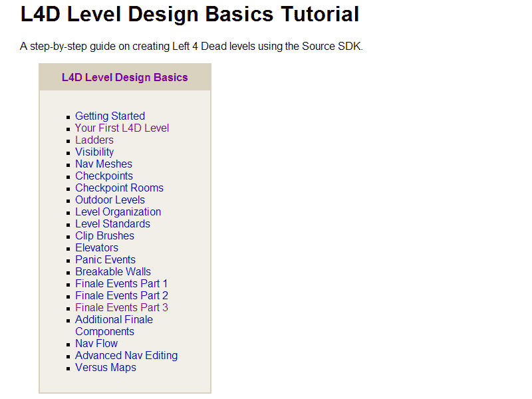Viewport: 532px width, 399px height.
Task: Open the Level Organization link
Action: (x=118, y=212)
